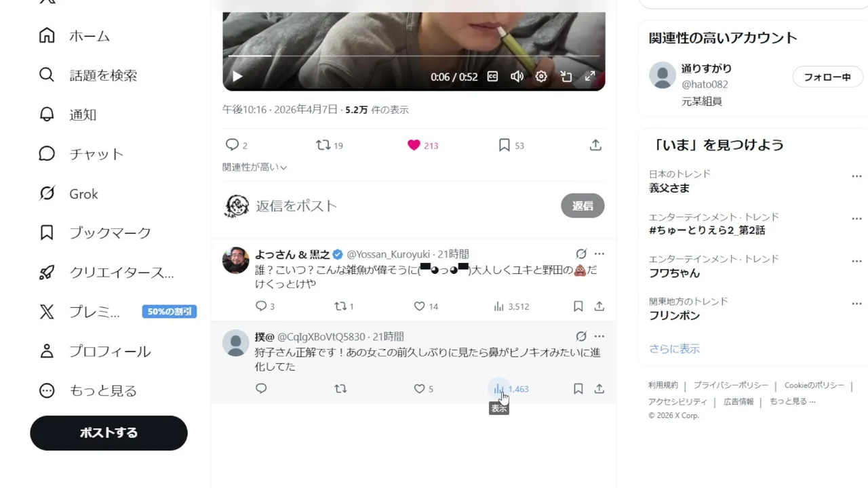Unlike the post with 213 likes
The width and height of the screenshot is (868, 488).
(x=414, y=145)
